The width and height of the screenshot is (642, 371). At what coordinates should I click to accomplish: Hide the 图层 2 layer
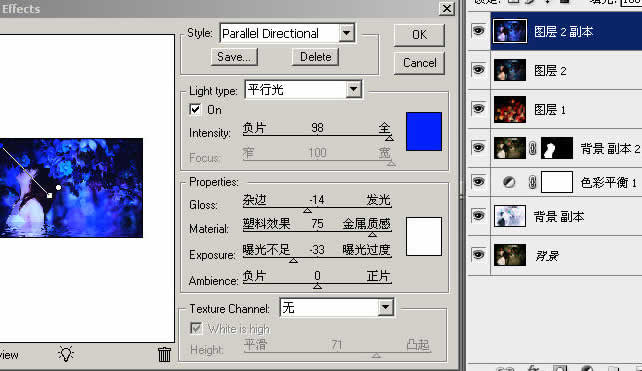point(478,70)
